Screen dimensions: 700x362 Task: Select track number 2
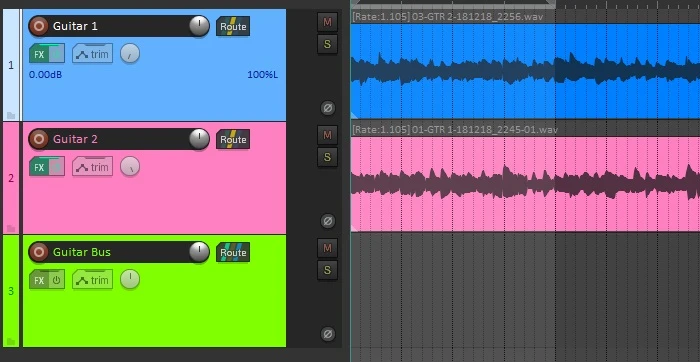(x=11, y=179)
